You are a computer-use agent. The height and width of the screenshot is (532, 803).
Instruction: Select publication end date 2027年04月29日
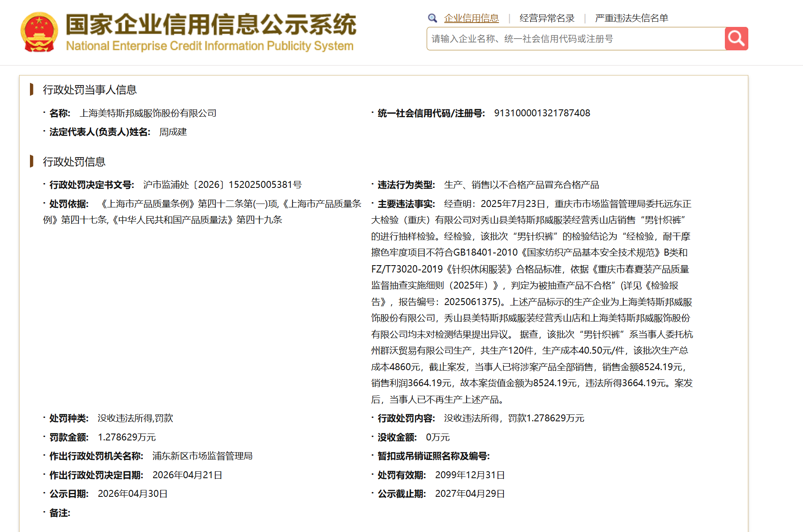click(470, 494)
